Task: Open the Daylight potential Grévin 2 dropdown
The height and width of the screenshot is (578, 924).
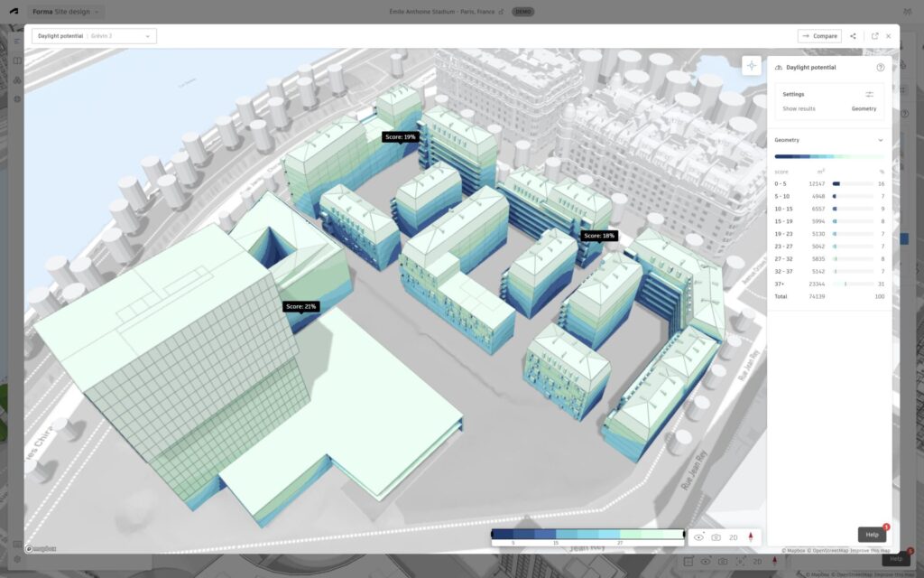Action: (94, 36)
